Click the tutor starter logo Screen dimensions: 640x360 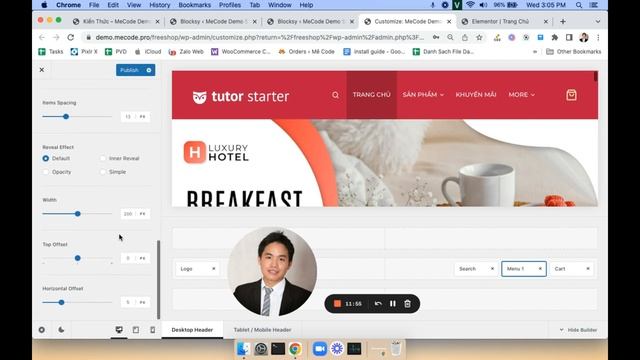click(241, 97)
